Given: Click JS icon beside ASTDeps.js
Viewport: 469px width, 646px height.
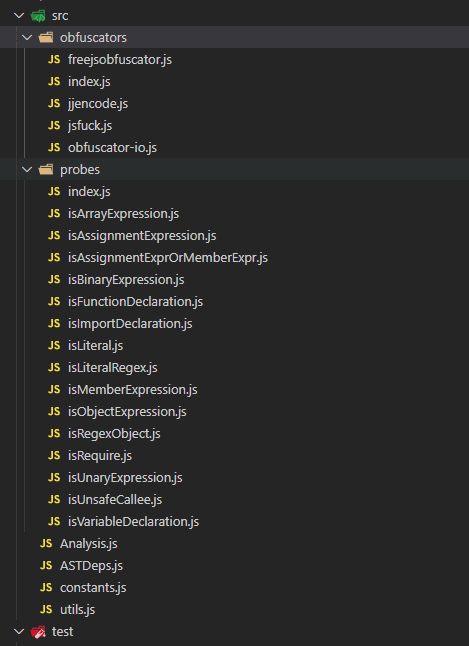Looking at the screenshot, I should coord(46,565).
